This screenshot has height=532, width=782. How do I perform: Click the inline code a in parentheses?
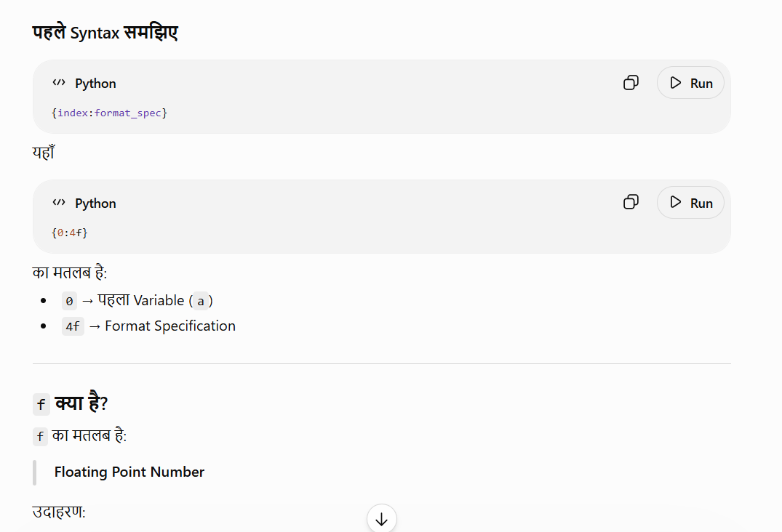click(201, 301)
